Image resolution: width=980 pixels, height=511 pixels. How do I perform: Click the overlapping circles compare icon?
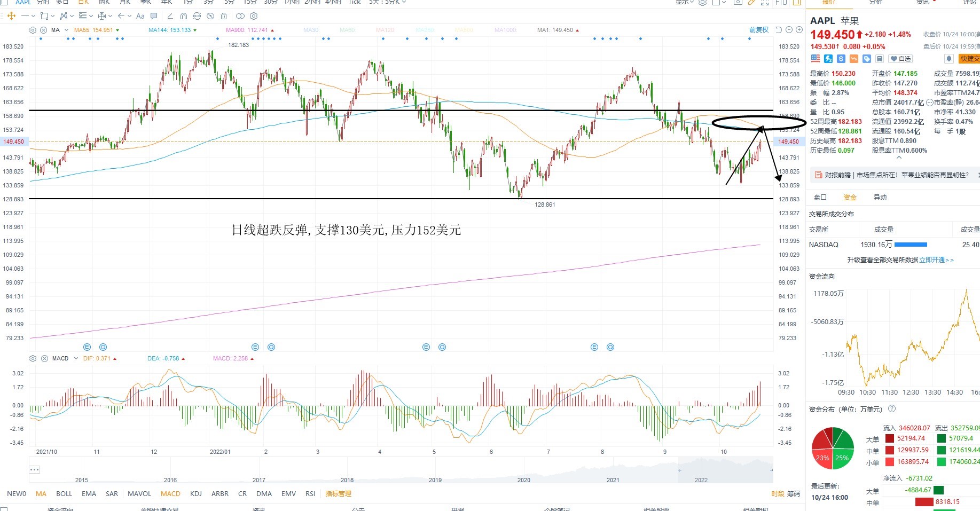pyautogui.click(x=240, y=16)
